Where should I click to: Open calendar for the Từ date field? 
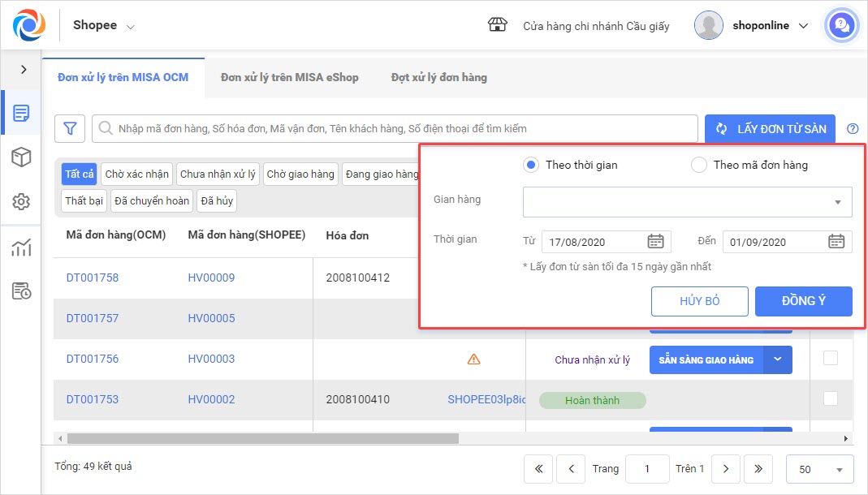point(655,241)
